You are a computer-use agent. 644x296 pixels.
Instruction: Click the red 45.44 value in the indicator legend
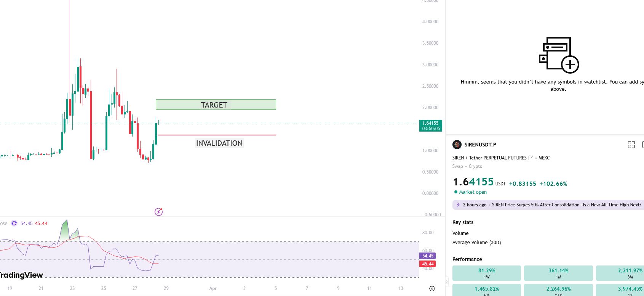41,224
